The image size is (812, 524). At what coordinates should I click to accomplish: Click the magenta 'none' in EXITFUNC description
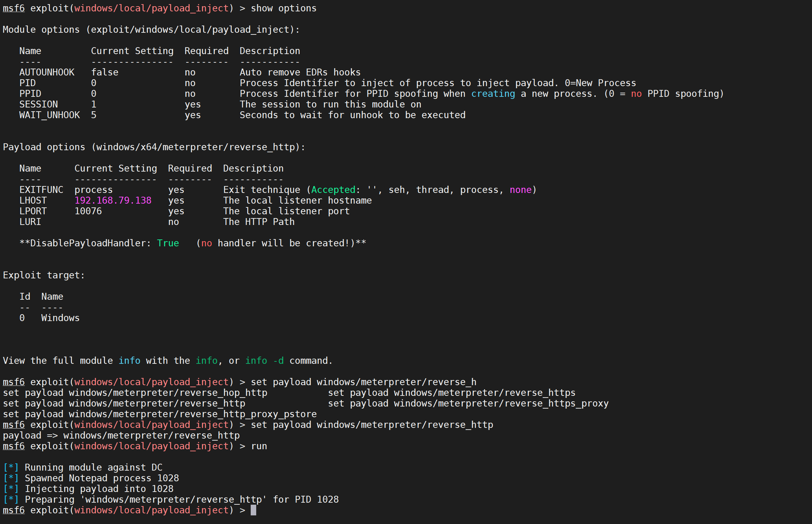[521, 190]
